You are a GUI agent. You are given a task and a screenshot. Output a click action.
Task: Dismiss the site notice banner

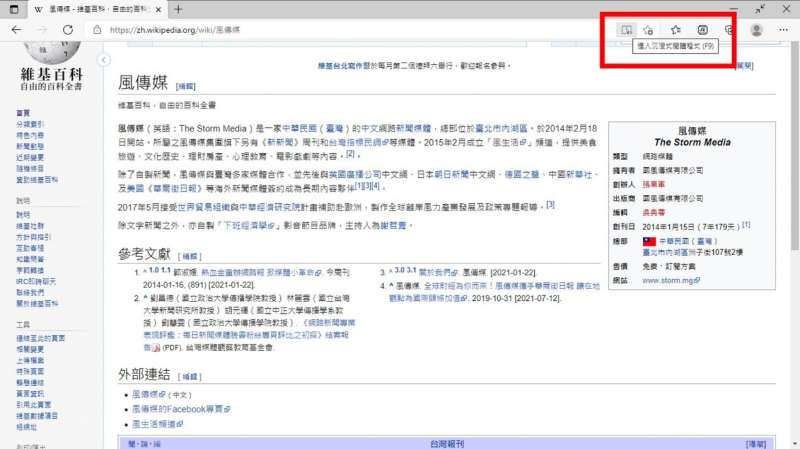744,65
